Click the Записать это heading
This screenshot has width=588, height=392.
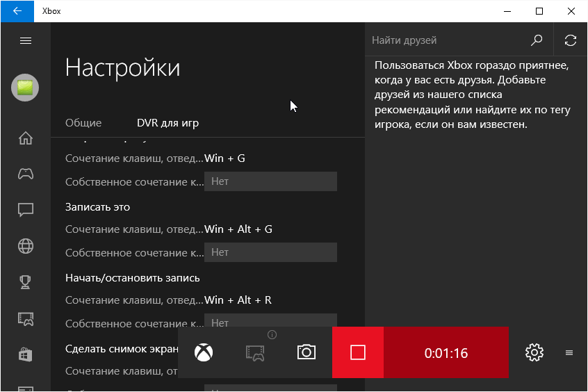[97, 207]
